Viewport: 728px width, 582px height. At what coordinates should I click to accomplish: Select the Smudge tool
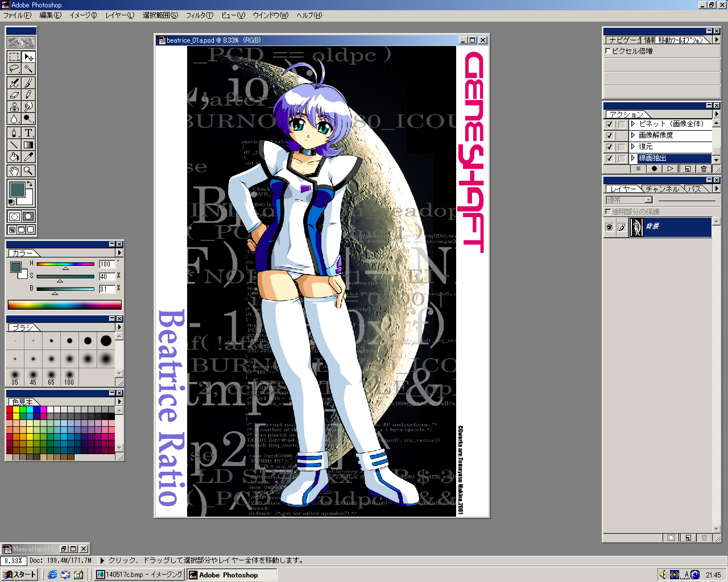tap(28, 107)
